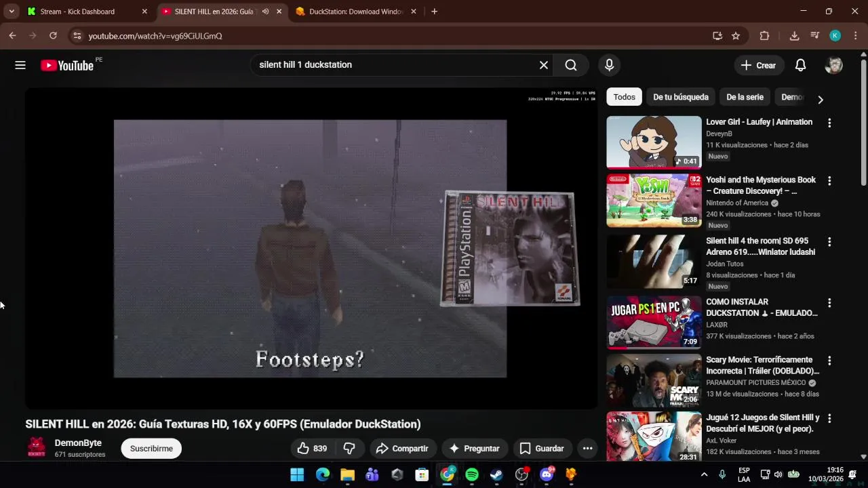Image resolution: width=868 pixels, height=488 pixels.
Task: Click the Crear create button
Action: tap(759, 65)
